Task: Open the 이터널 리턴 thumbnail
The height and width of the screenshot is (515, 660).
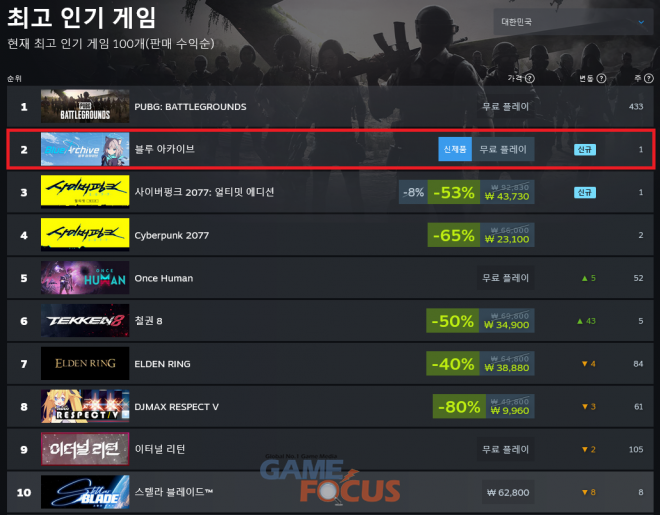Action: (x=85, y=449)
